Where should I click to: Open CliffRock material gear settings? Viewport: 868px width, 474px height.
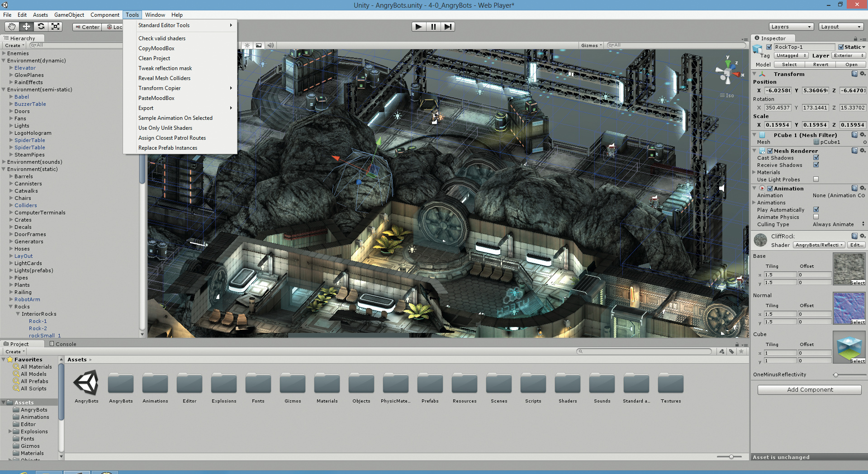click(863, 236)
